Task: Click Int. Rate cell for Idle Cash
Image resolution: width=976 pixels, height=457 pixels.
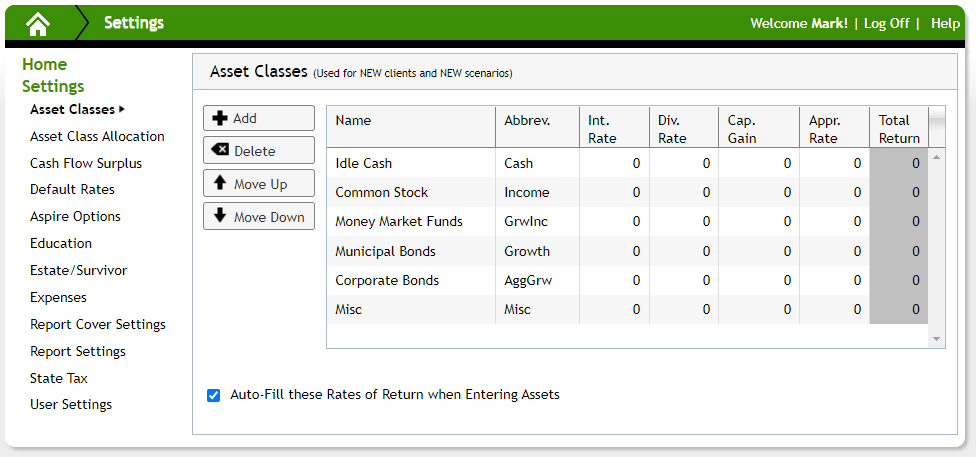Action: coord(614,163)
